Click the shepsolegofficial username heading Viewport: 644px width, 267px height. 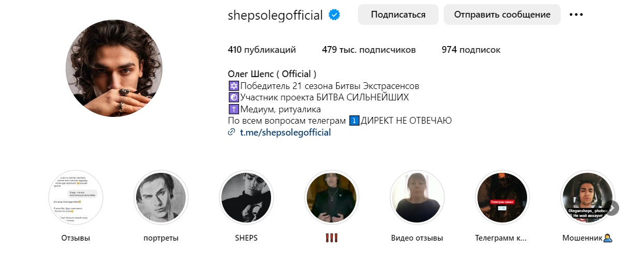pos(276,15)
